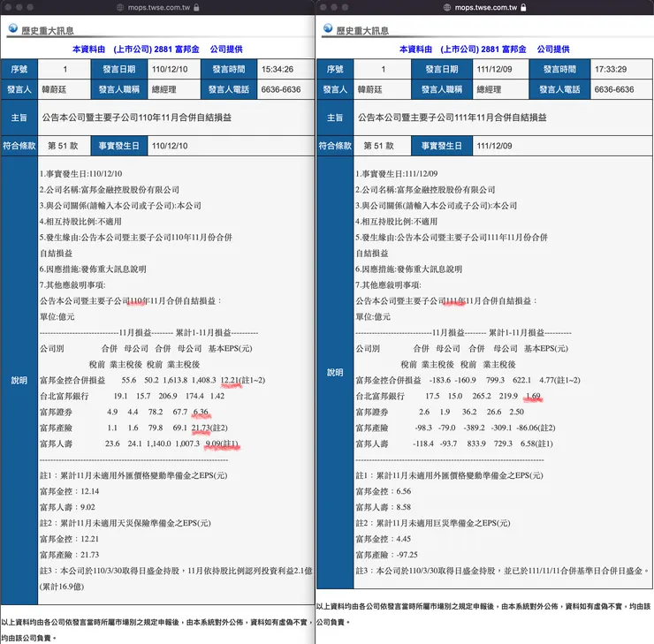Select the 富邦人壽 monthly figure -118.4

[x=423, y=443]
